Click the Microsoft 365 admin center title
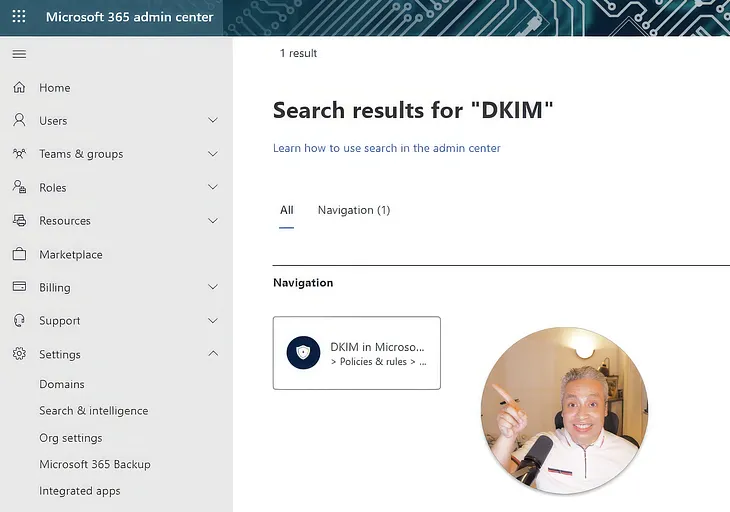 (x=129, y=17)
